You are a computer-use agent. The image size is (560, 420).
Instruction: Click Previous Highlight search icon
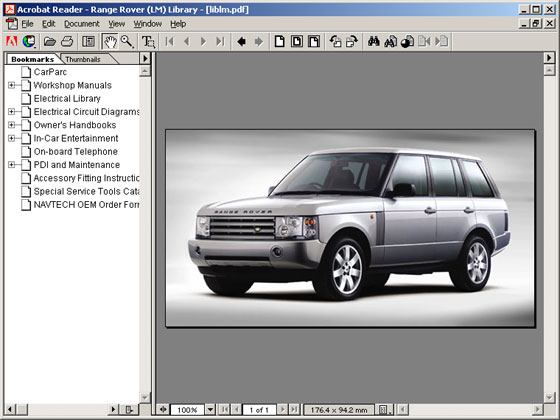[424, 41]
